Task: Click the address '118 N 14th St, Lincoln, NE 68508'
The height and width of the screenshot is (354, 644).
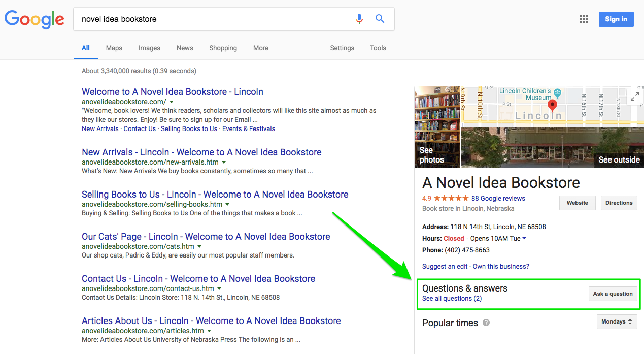Action: coord(498,227)
